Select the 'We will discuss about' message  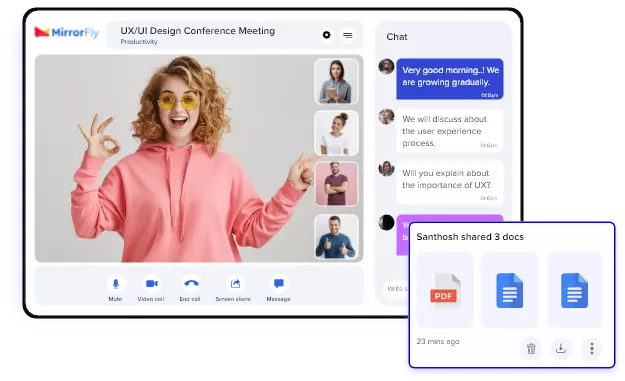450,131
